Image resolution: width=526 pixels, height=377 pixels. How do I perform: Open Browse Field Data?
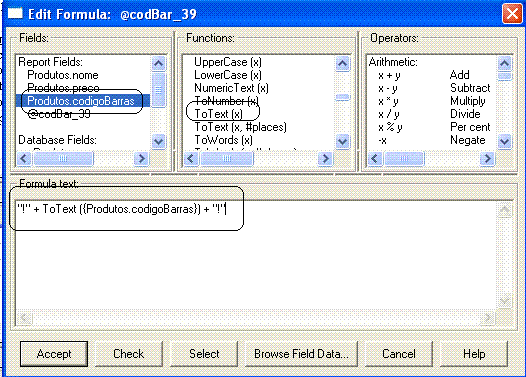point(301,354)
